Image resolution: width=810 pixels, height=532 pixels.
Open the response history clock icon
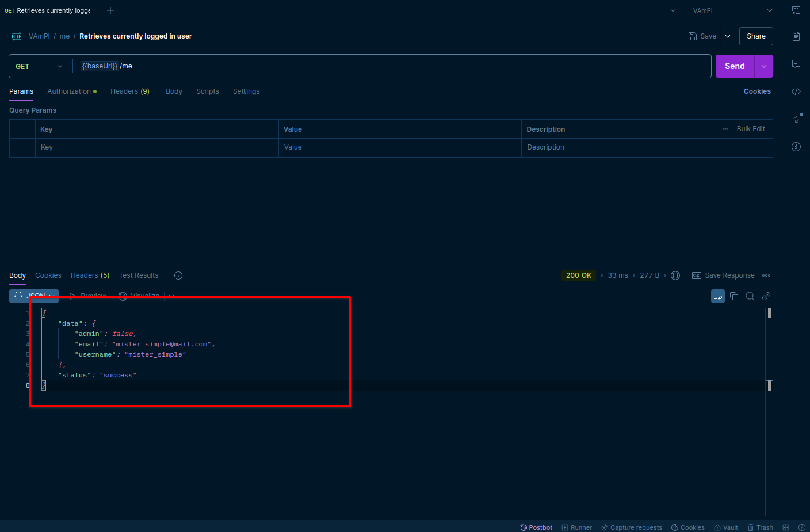pos(178,275)
